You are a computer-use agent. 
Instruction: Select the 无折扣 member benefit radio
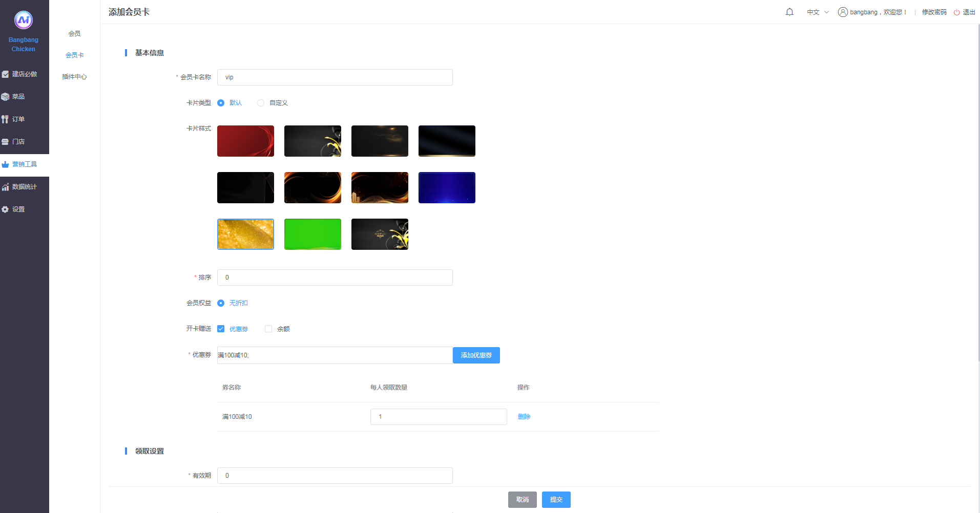coord(221,303)
